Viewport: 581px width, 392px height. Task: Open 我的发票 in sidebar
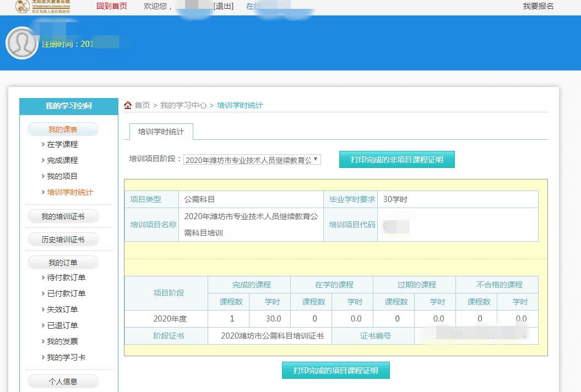pyautogui.click(x=62, y=341)
